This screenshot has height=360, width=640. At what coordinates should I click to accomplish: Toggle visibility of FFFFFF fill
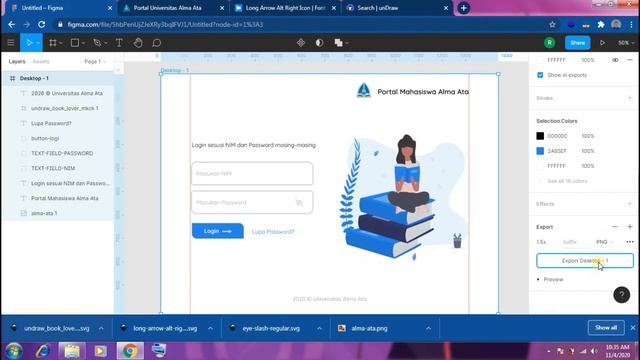[615, 60]
